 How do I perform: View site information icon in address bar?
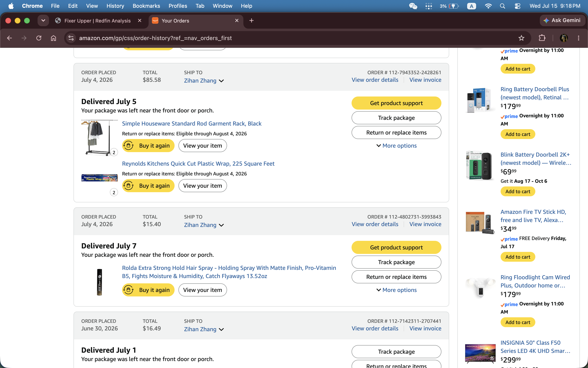tap(71, 38)
